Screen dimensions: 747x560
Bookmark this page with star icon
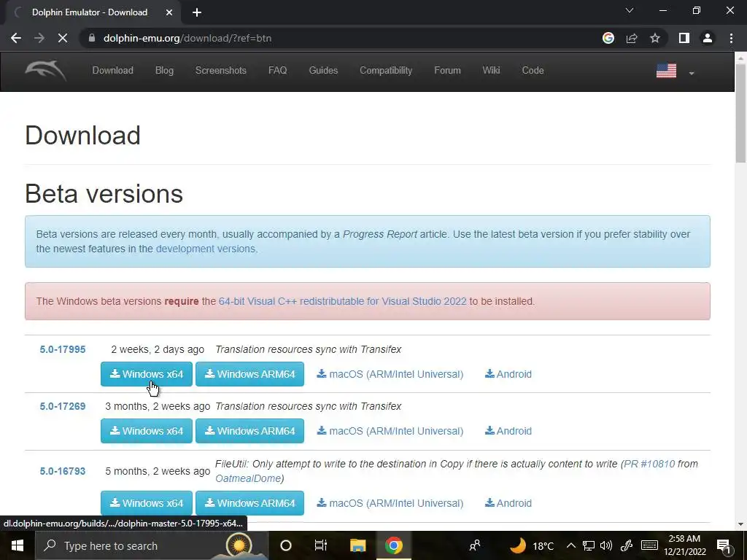[x=655, y=38]
